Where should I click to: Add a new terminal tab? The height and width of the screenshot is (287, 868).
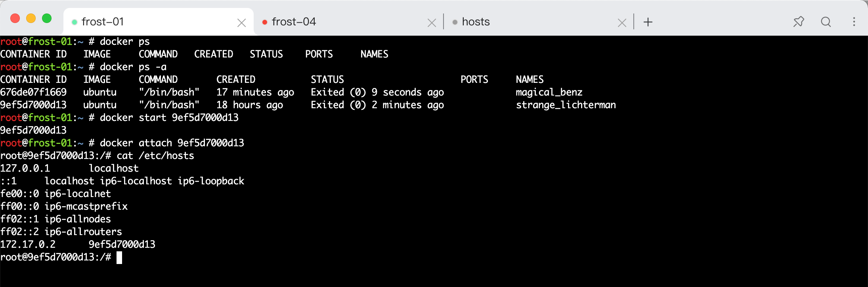[x=648, y=22]
